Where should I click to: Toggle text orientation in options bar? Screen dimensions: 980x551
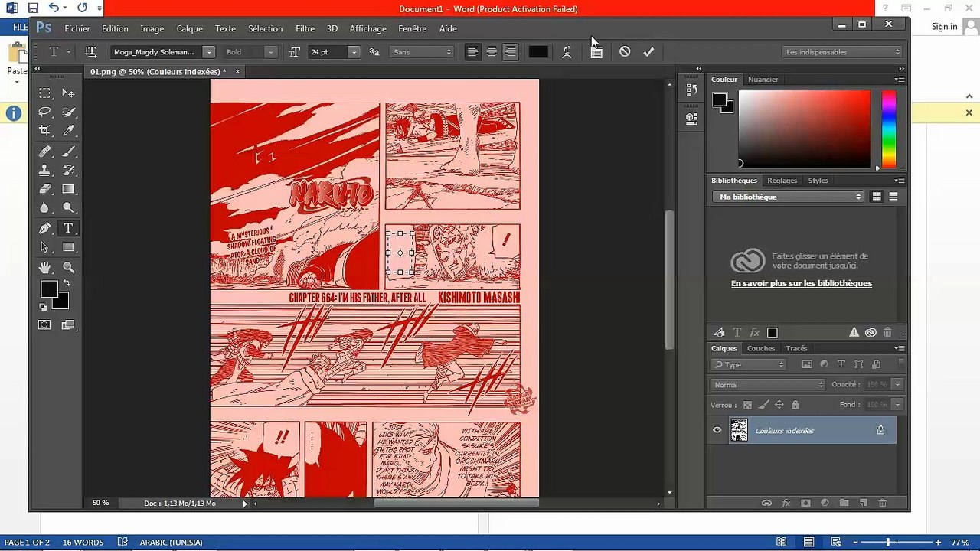pyautogui.click(x=90, y=52)
